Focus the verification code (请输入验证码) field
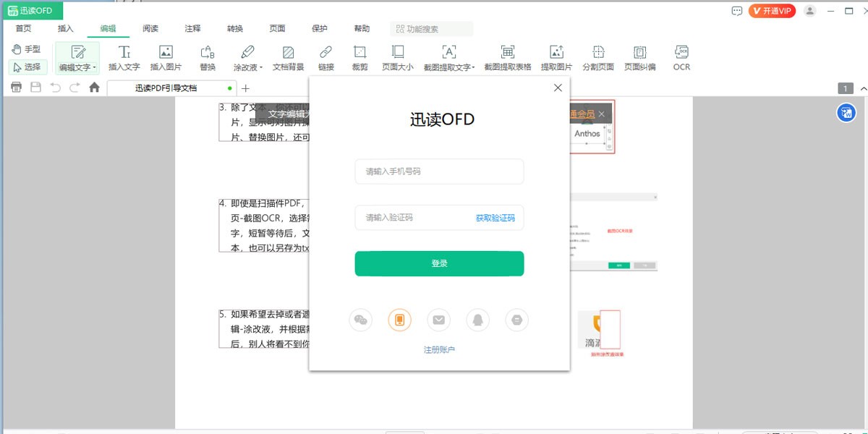The image size is (868, 434). pyautogui.click(x=439, y=217)
